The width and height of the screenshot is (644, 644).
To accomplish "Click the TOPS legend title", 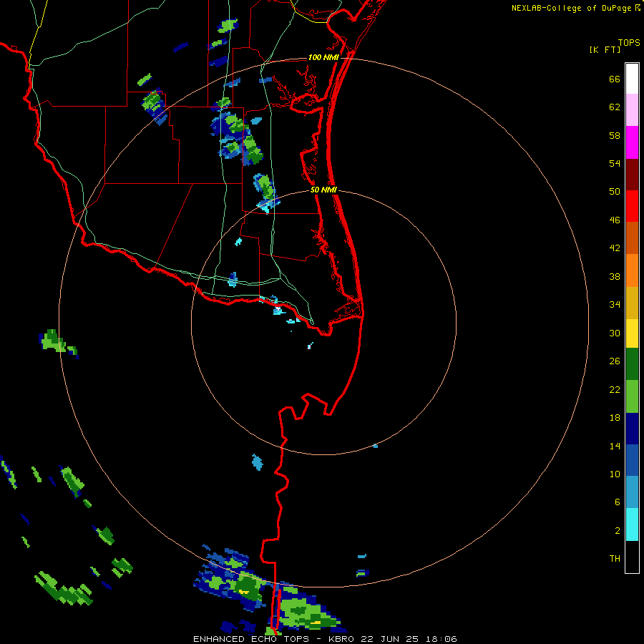I will [x=629, y=42].
